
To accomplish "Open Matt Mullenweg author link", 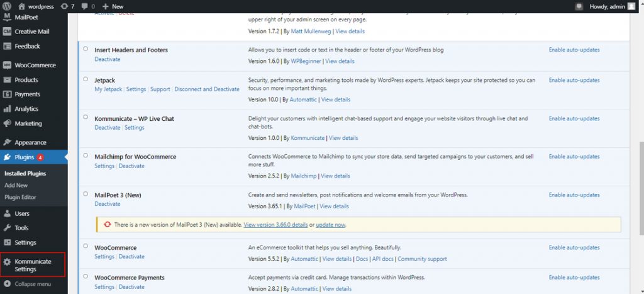I will [x=311, y=31].
